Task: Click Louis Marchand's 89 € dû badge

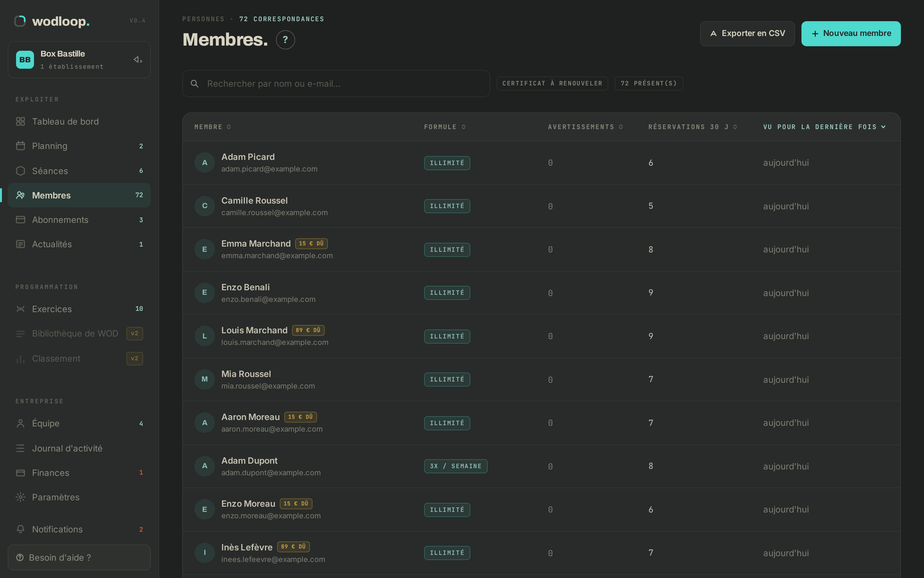Action: point(308,330)
